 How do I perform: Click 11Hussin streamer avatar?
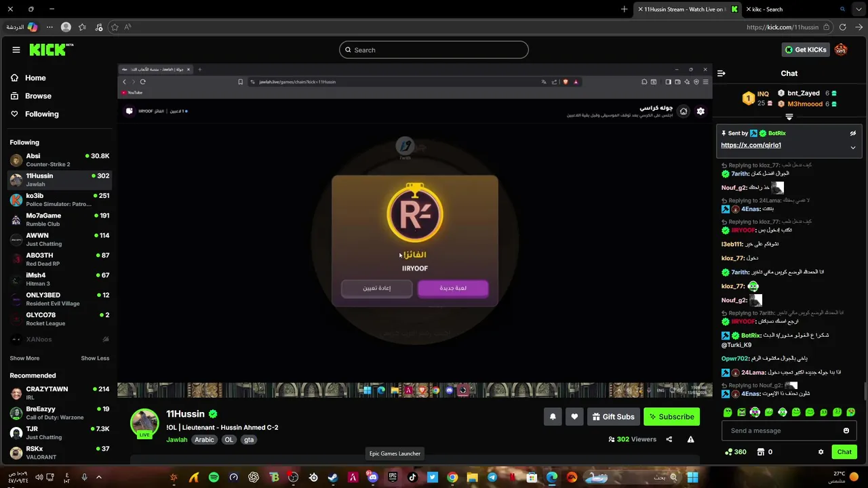[x=144, y=423]
